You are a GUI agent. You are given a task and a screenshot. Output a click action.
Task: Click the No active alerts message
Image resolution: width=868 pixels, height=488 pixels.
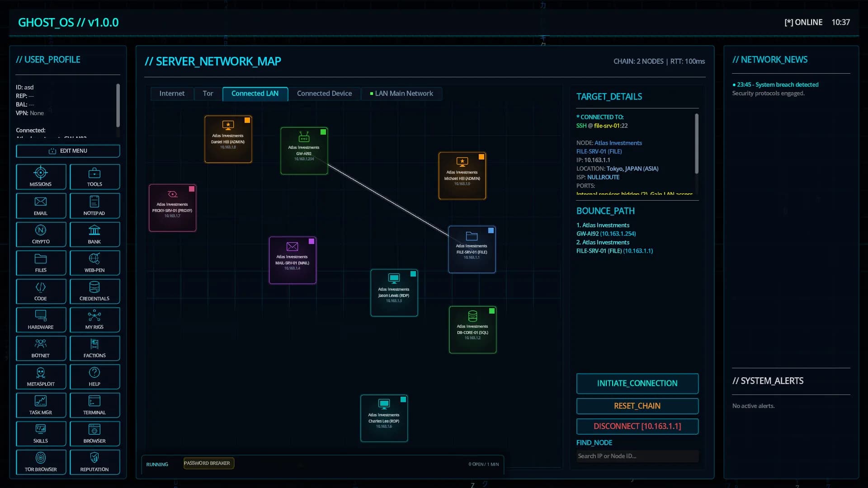click(x=753, y=406)
